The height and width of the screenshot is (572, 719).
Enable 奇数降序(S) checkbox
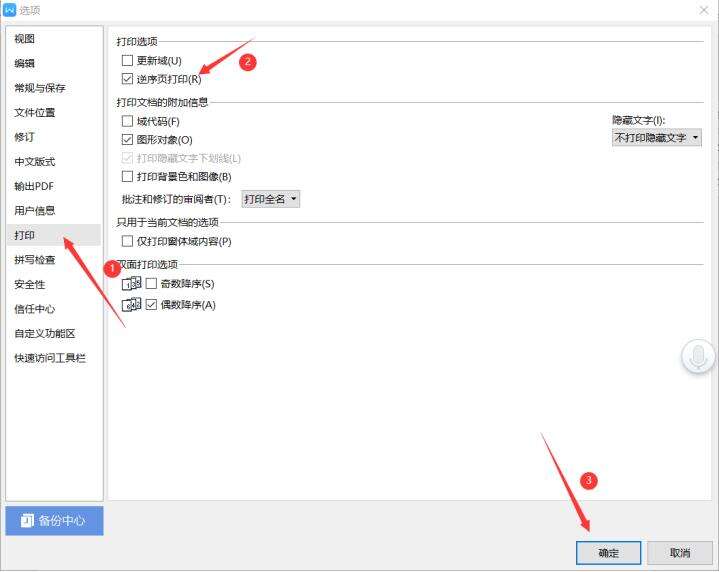coord(151,283)
